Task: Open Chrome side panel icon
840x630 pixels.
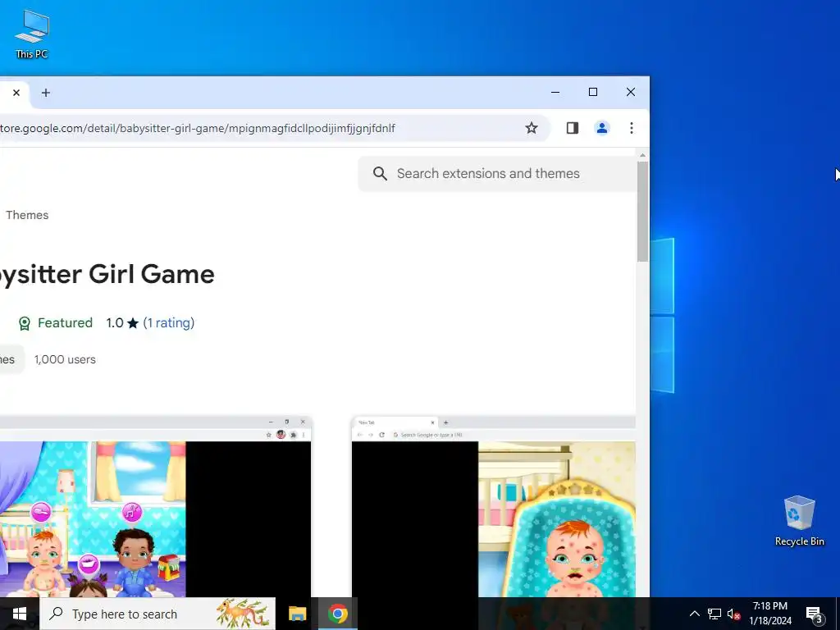Action: [x=572, y=128]
